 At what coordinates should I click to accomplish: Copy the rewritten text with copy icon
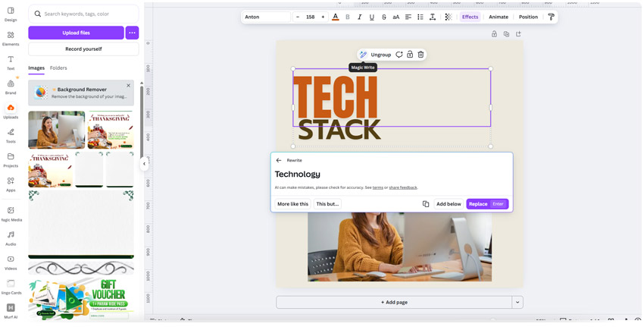[x=426, y=204]
